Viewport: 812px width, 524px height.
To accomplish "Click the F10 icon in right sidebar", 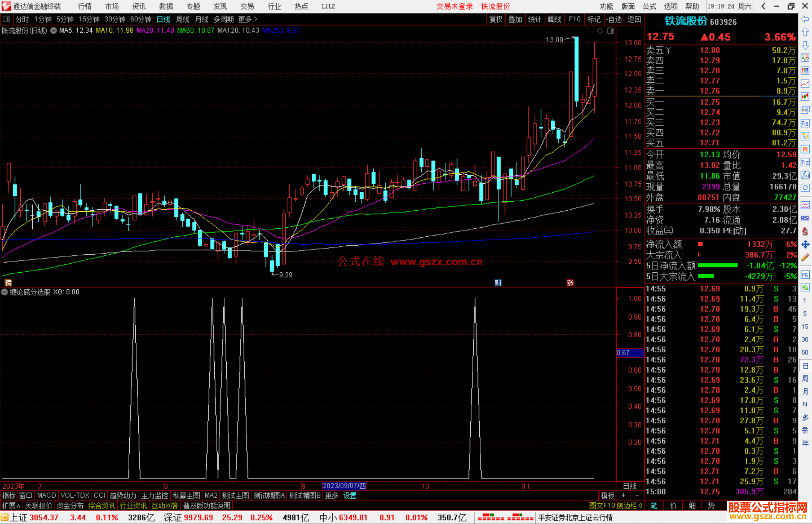I will click(x=805, y=124).
